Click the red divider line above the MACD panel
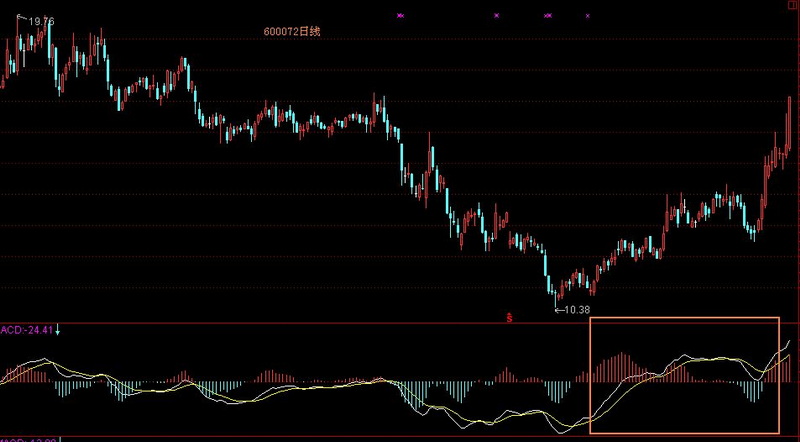Screen dimensions: 800x442 click(x=300, y=323)
